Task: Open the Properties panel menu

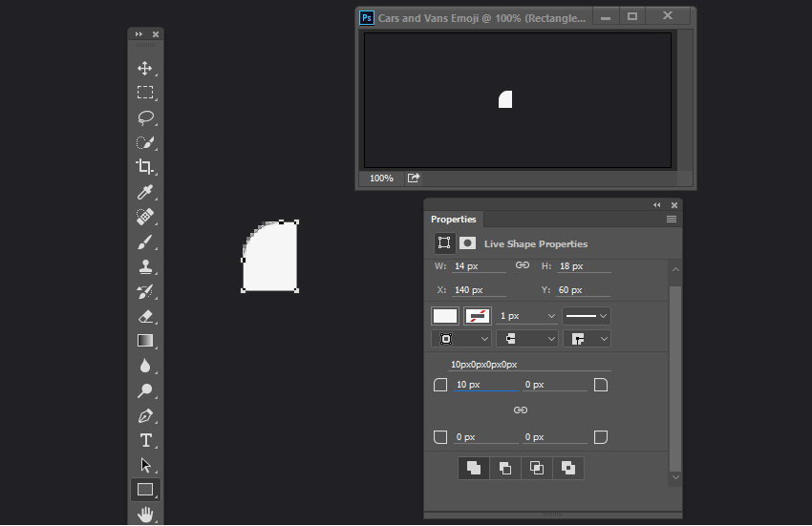Action: pyautogui.click(x=672, y=219)
